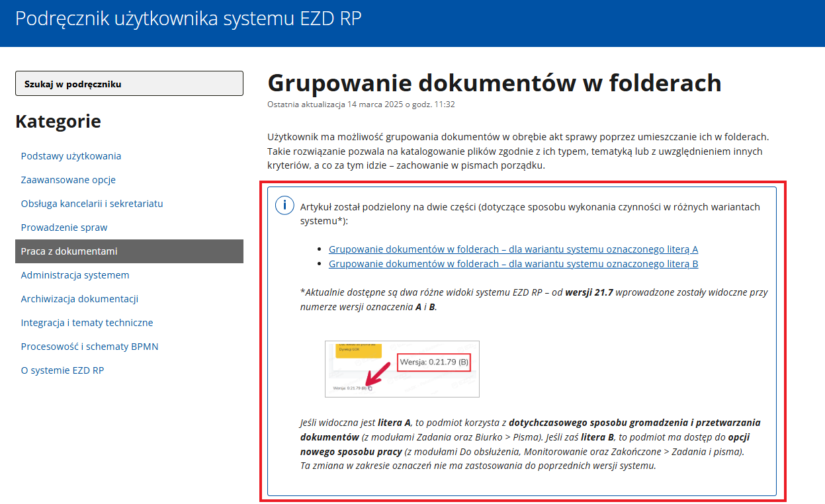Select the 'Prowadzenie spraw' category
This screenshot has height=504, width=825.
pyautogui.click(x=64, y=228)
